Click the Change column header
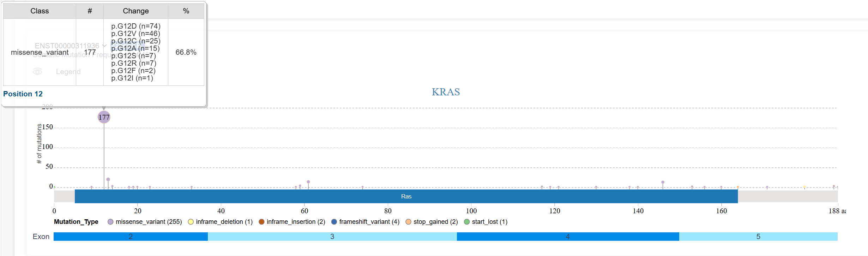 pos(135,11)
